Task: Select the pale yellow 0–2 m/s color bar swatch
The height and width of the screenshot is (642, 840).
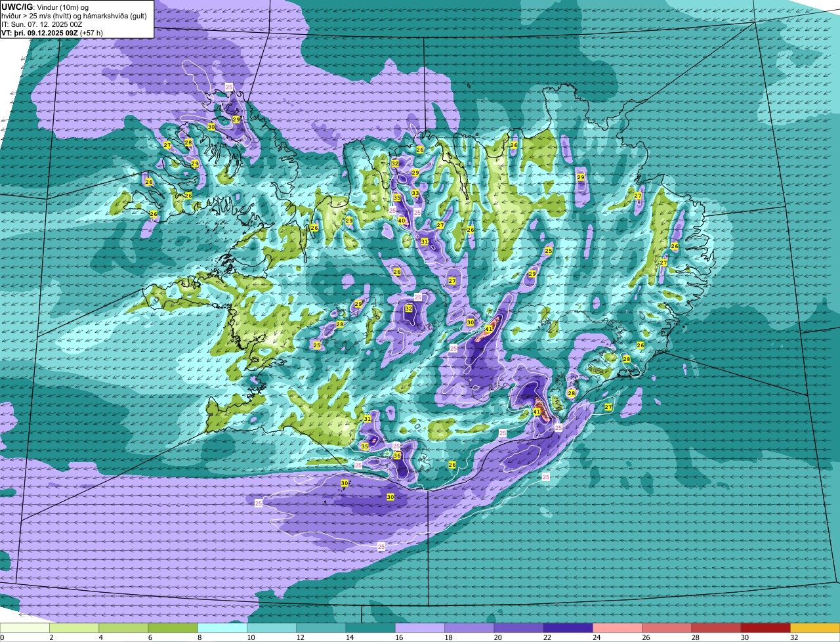Action: pos(25,628)
